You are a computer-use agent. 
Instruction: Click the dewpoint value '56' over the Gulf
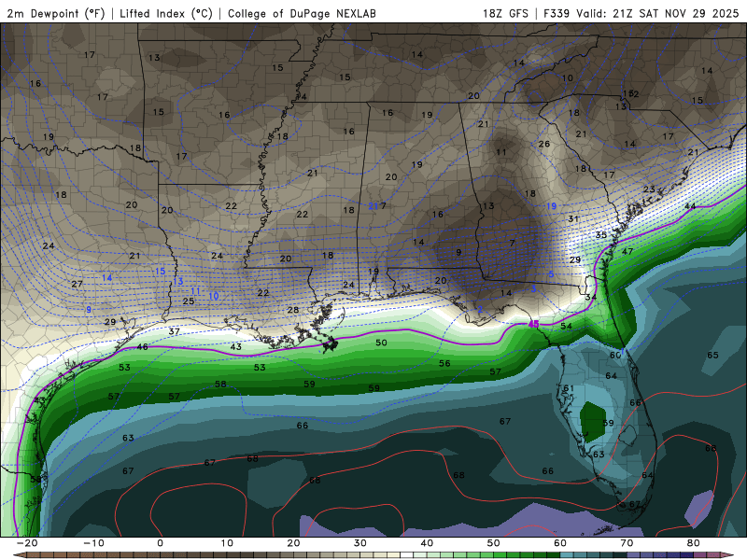coord(444,363)
